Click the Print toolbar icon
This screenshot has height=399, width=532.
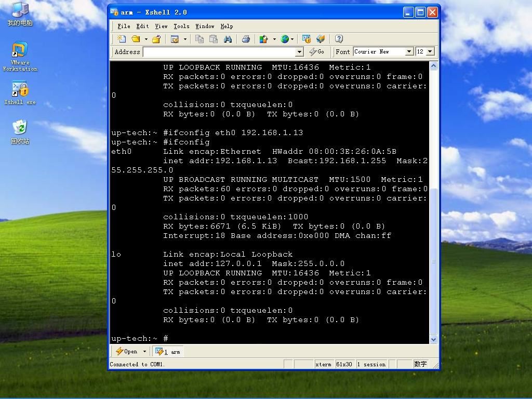click(x=246, y=39)
